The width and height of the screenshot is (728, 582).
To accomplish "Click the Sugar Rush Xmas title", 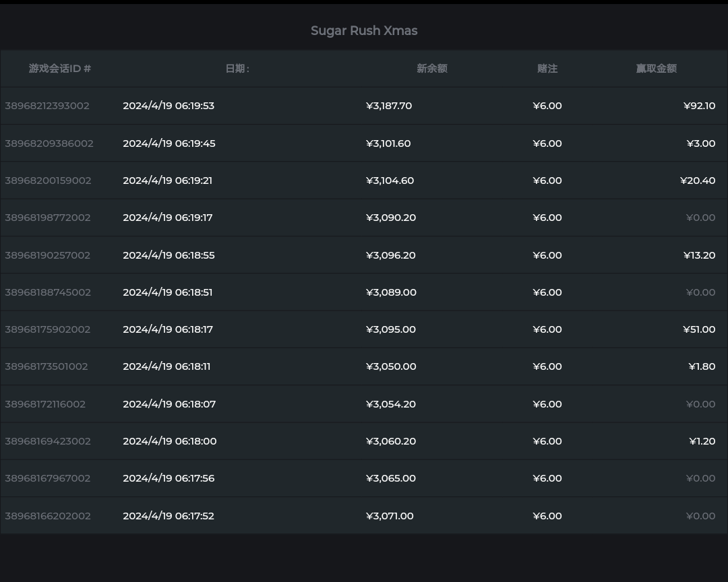I will coord(364,30).
